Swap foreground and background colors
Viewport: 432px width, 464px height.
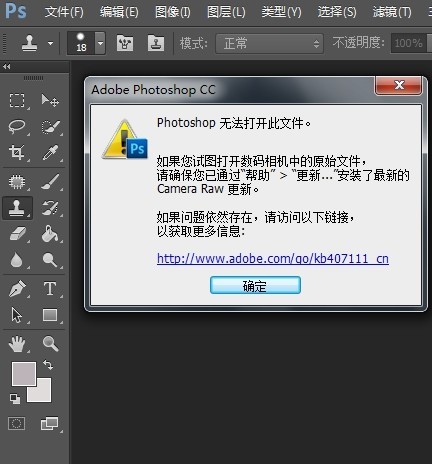[x=48, y=365]
